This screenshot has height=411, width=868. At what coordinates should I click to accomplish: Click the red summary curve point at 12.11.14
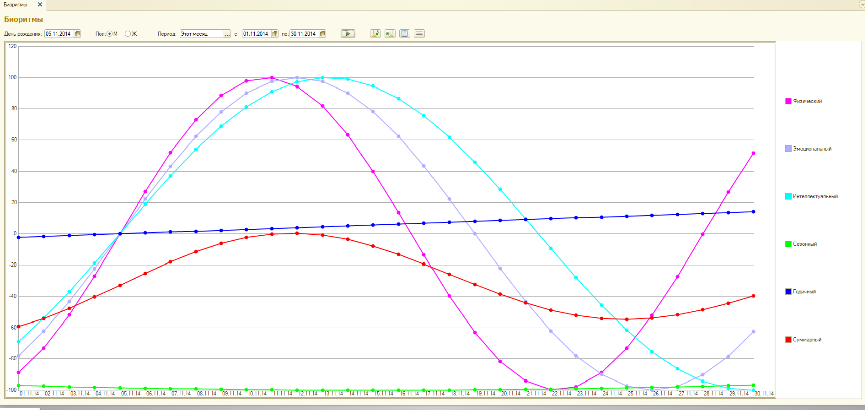point(297,233)
